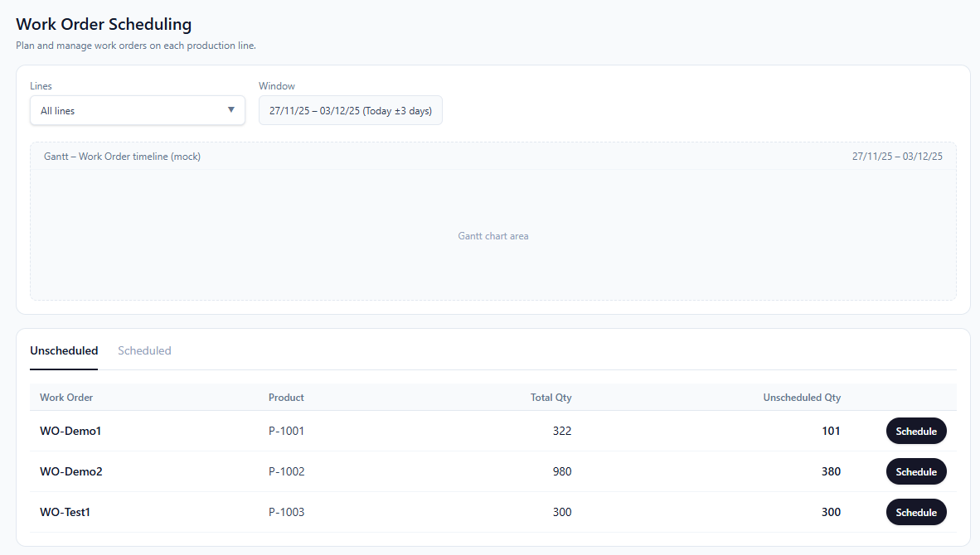
Task: Schedule work order WO-Demo1
Action: coord(915,431)
